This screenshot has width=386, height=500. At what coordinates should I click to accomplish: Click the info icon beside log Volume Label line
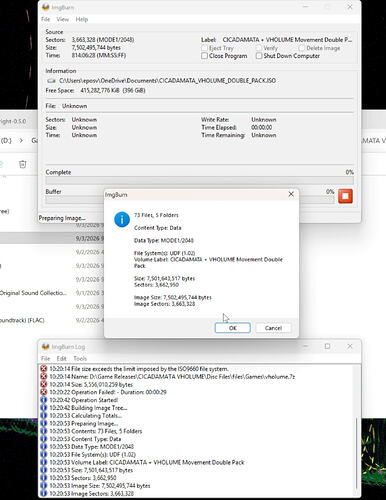44,462
